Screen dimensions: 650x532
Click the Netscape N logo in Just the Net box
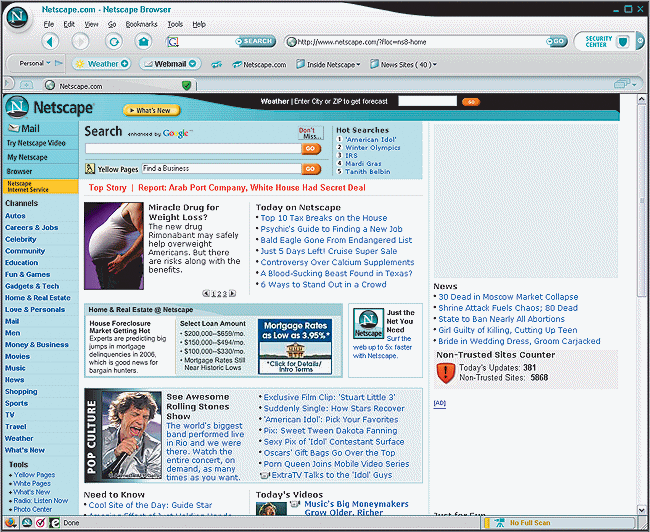tap(368, 323)
